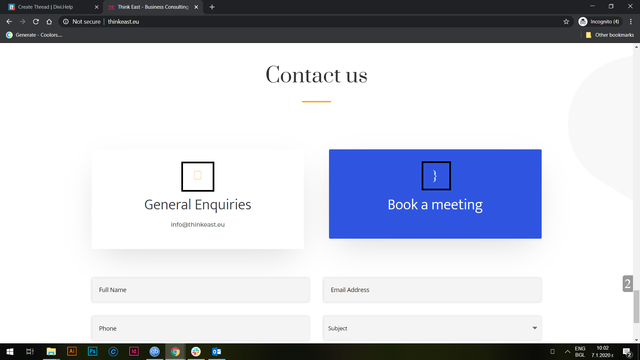Screen dimensions: 640x360
Task: Switch to Google Chrome in the taskbar
Action: click(x=175, y=351)
